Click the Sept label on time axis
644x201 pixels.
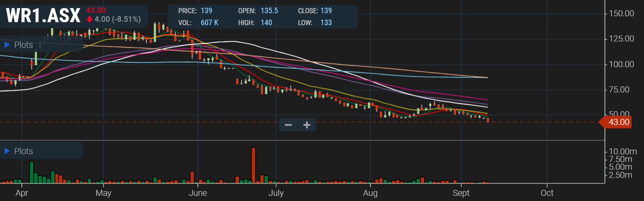(x=460, y=193)
